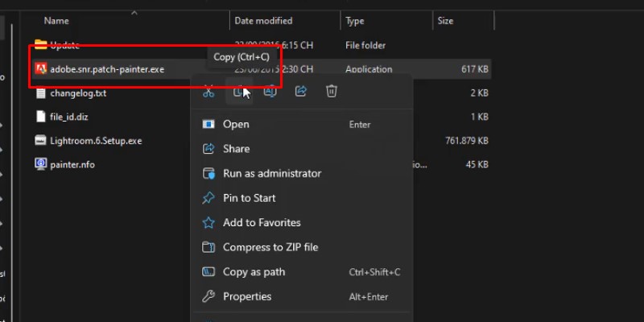Screen dimensions: 644x322
Task: Click the Copy icon in context menu
Action: [239, 91]
